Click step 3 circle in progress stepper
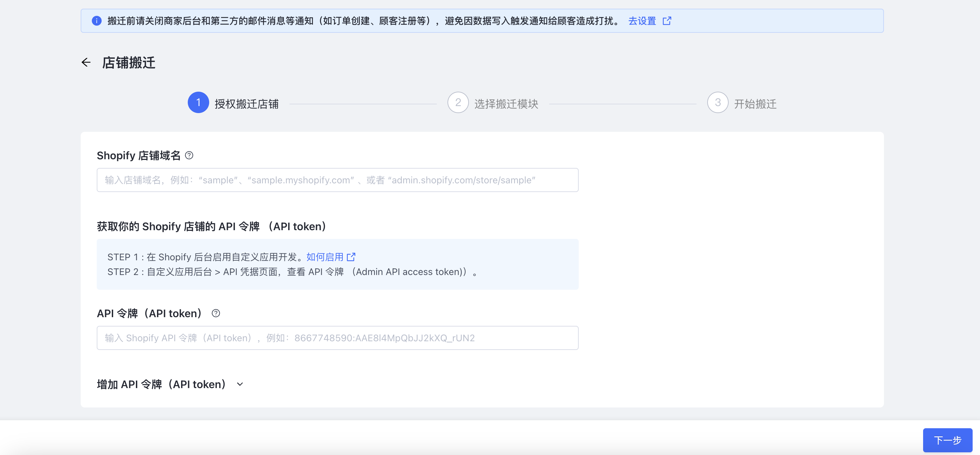 pos(718,103)
